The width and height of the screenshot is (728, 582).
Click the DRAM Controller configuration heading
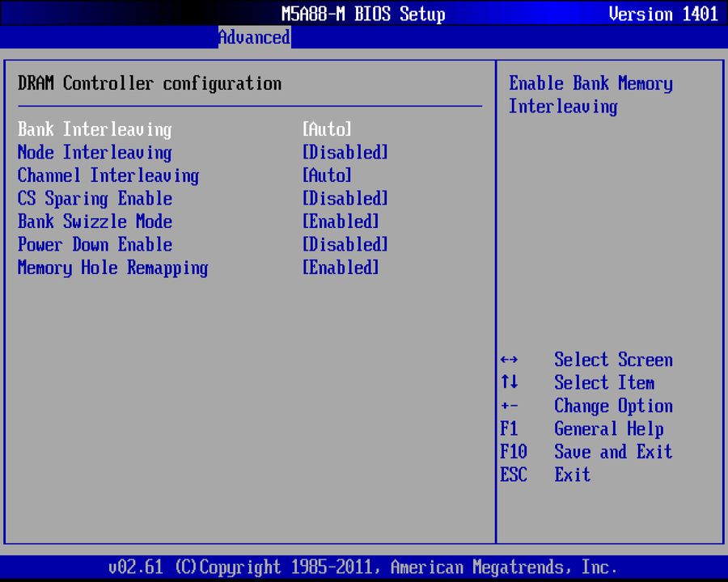tap(150, 83)
